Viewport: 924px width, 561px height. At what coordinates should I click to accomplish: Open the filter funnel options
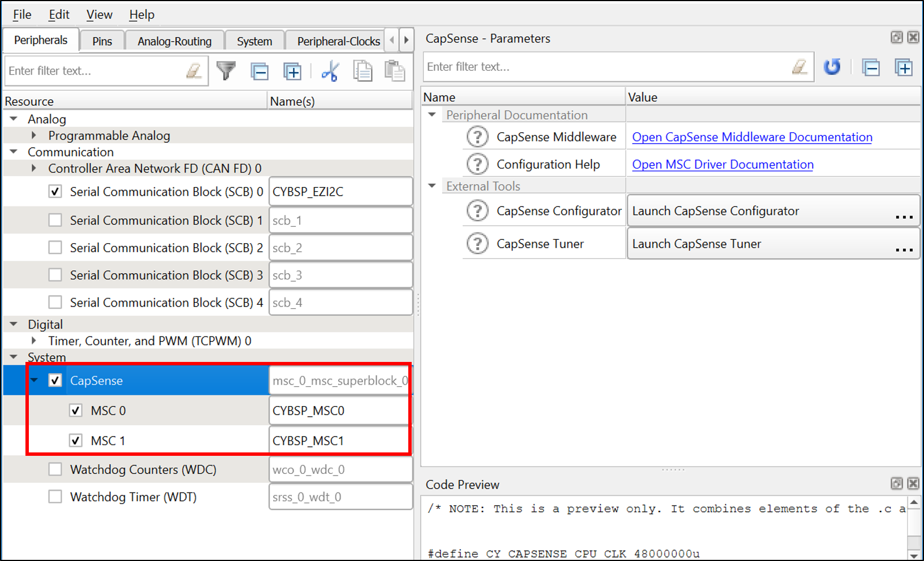pyautogui.click(x=226, y=71)
